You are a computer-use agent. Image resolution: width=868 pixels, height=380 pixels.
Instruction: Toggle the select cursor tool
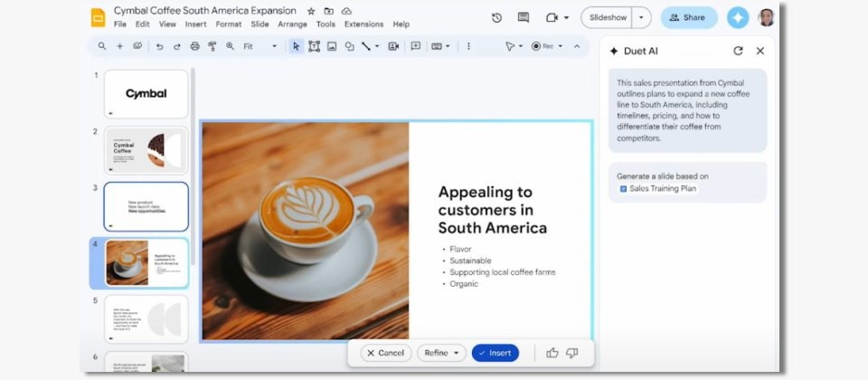click(x=296, y=46)
